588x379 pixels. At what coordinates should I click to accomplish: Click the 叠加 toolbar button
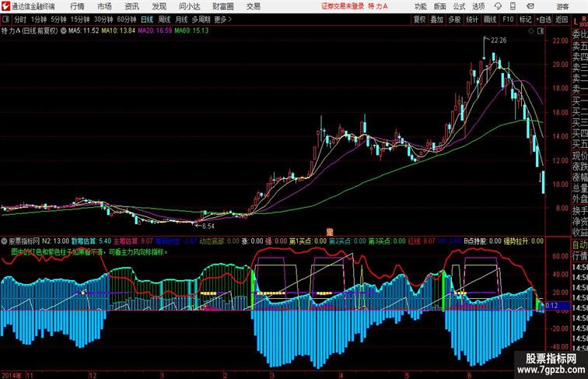click(x=437, y=19)
